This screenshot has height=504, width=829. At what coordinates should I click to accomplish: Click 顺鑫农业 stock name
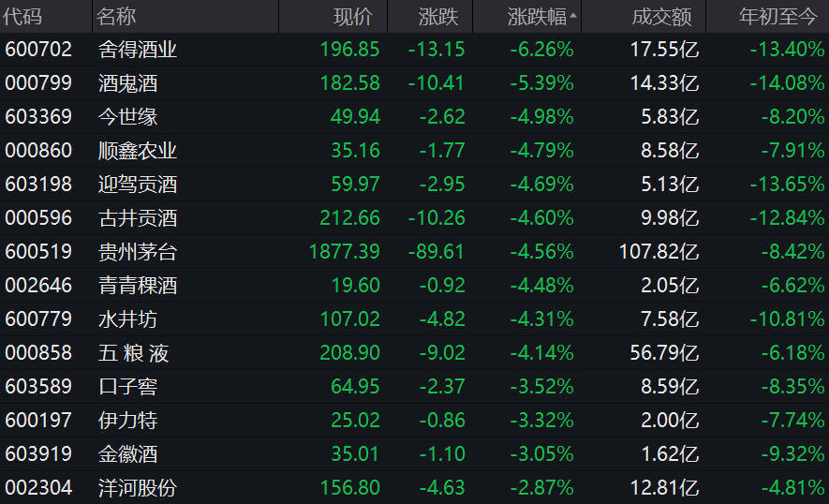click(138, 151)
